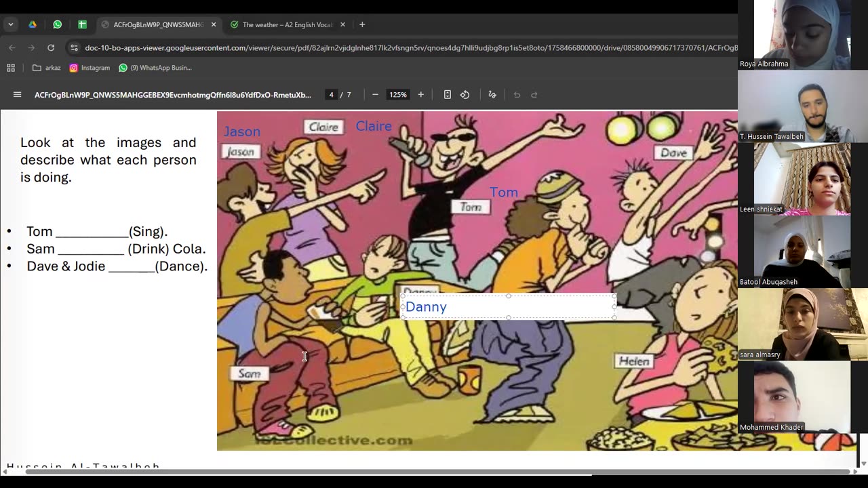868x488 pixels.
Task: Click the blue Claire annotation text
Action: pyautogui.click(x=374, y=126)
